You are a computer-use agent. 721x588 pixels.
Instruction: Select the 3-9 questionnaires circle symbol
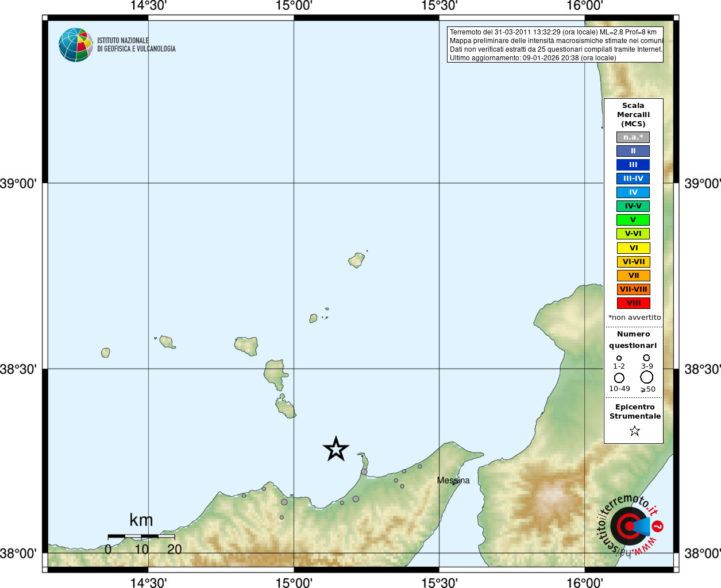[646, 358]
